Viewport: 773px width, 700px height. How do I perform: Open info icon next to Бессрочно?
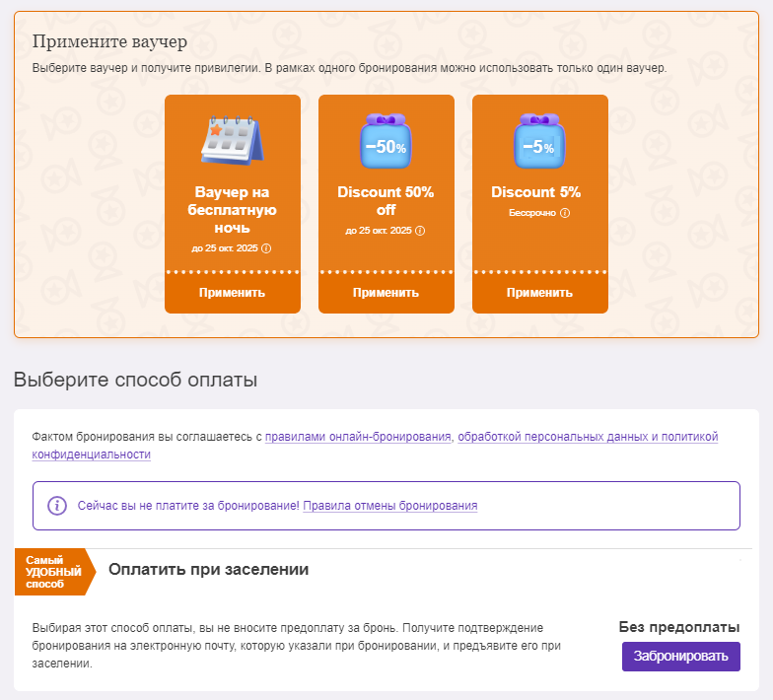(565, 213)
